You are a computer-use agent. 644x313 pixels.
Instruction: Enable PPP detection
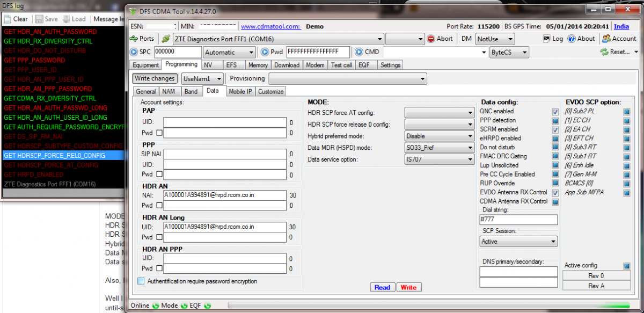tap(555, 120)
